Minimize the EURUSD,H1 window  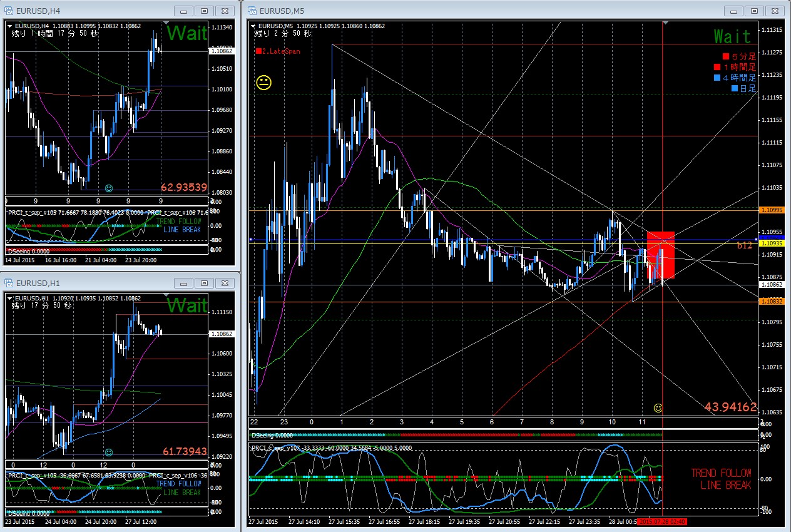[183, 282]
